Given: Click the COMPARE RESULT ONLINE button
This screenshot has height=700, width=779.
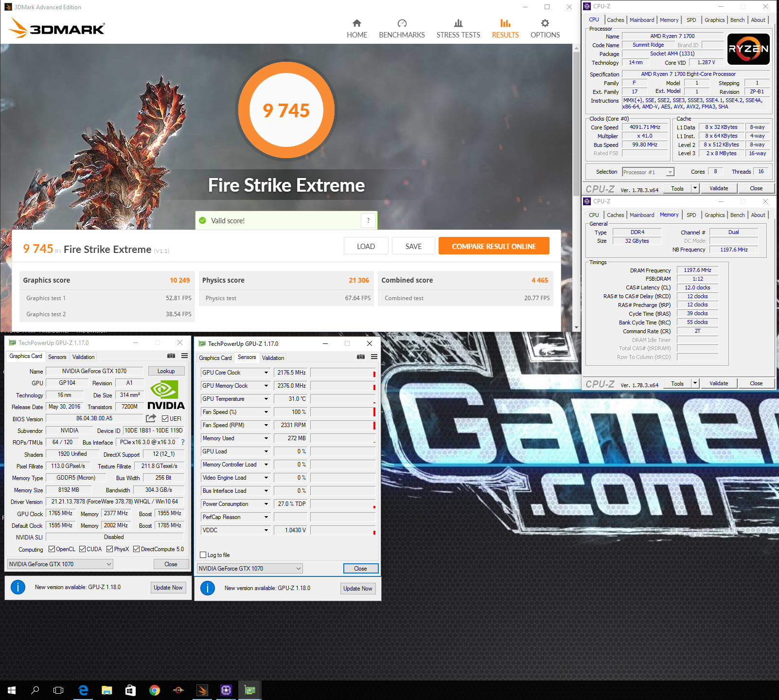Looking at the screenshot, I should click(494, 246).
